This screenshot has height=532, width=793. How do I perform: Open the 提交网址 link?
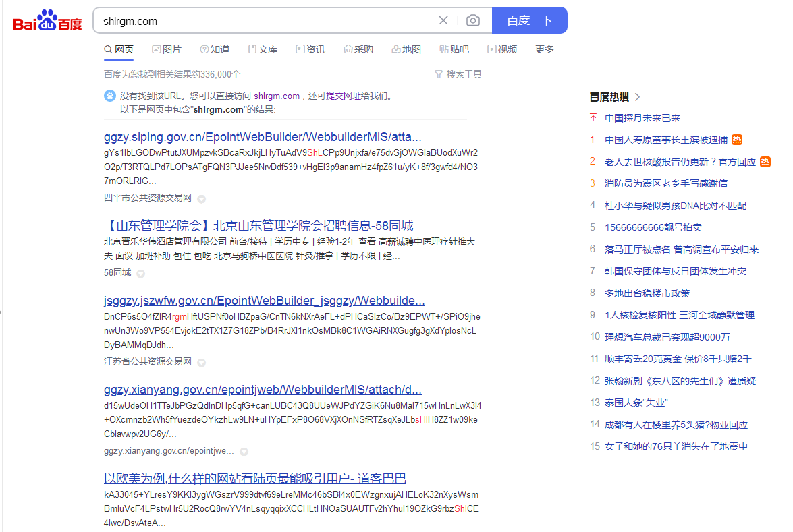[344, 96]
